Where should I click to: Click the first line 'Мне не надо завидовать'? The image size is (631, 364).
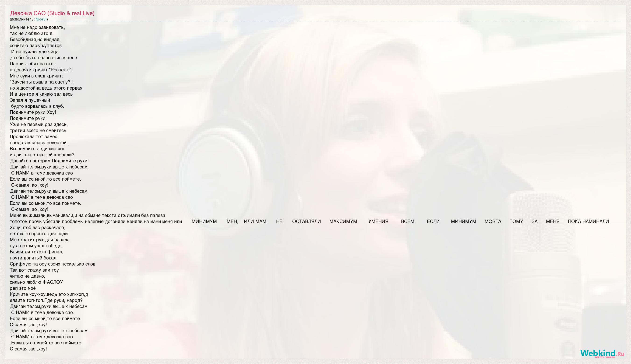point(37,28)
